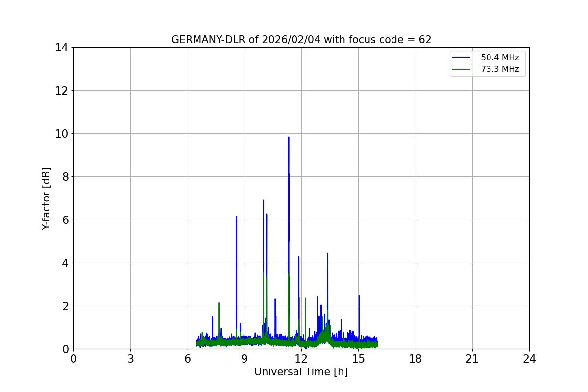
Task: Click the x-axis tick label 24
Action: pos(529,359)
